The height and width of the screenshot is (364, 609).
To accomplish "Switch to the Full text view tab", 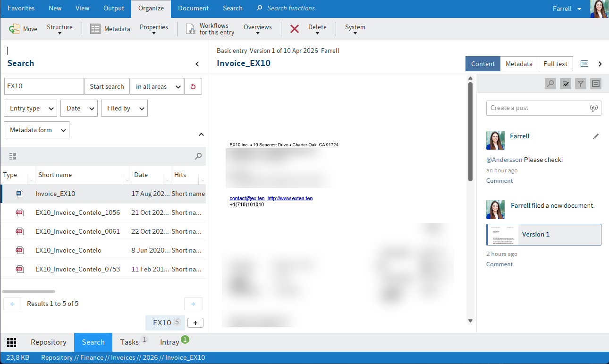I will click(x=555, y=64).
